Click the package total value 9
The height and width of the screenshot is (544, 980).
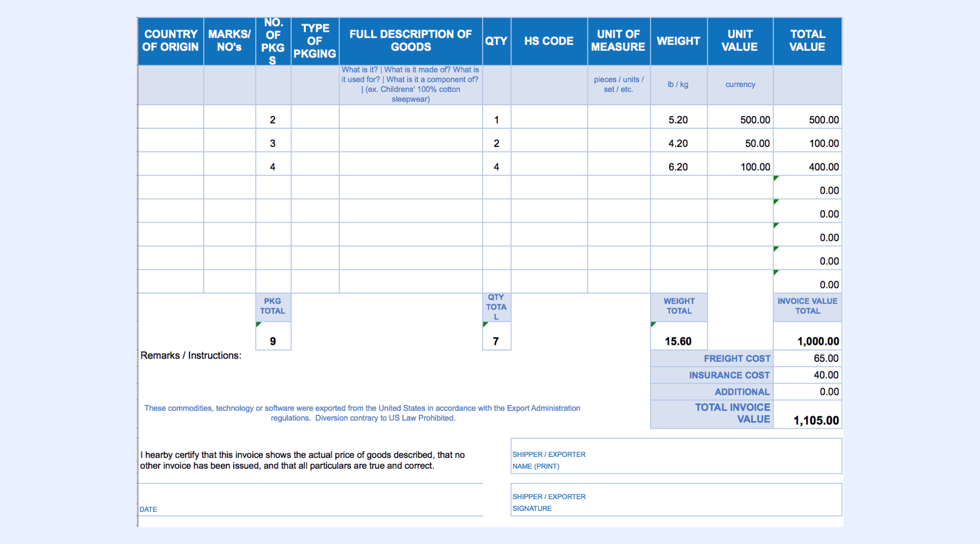click(273, 336)
